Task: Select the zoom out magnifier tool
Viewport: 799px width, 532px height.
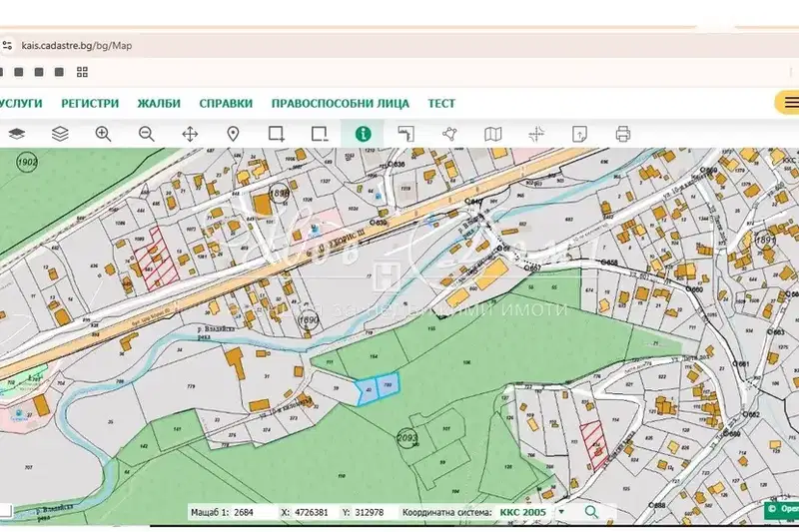Action: tap(146, 134)
